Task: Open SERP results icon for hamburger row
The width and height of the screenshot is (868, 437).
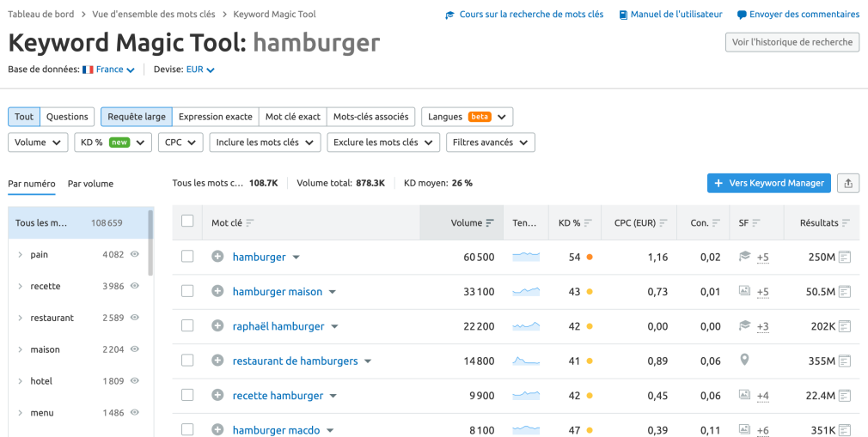Action: [x=844, y=257]
